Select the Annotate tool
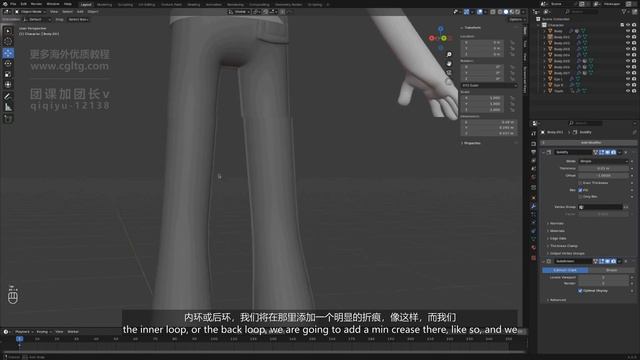 [8, 97]
